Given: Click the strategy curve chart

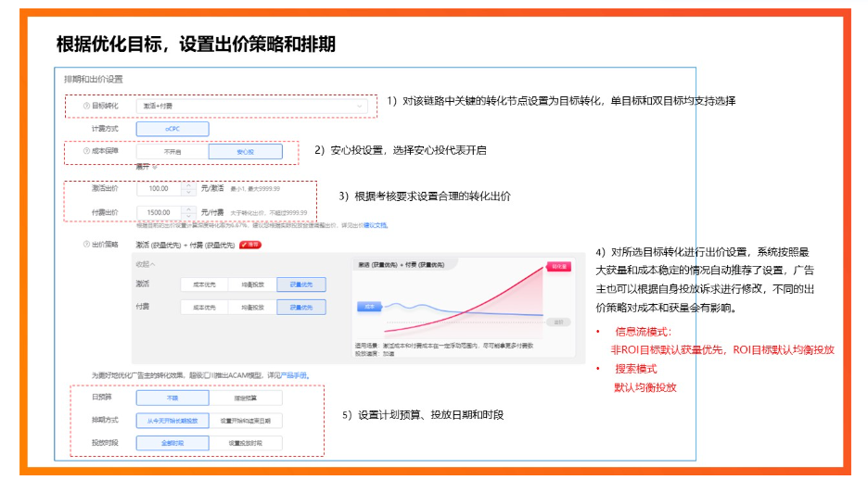Looking at the screenshot, I should [x=464, y=300].
